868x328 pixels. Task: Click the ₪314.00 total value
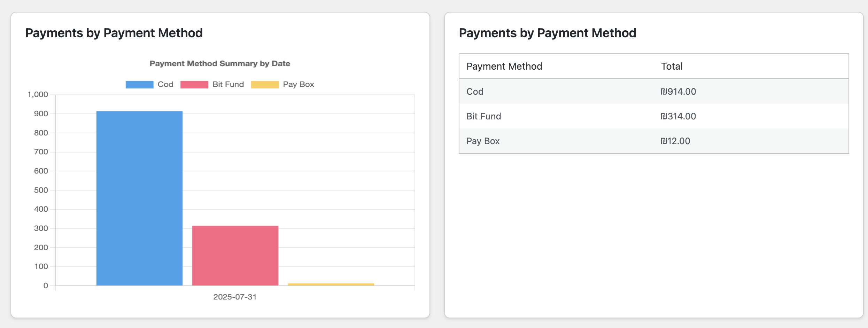coord(678,116)
